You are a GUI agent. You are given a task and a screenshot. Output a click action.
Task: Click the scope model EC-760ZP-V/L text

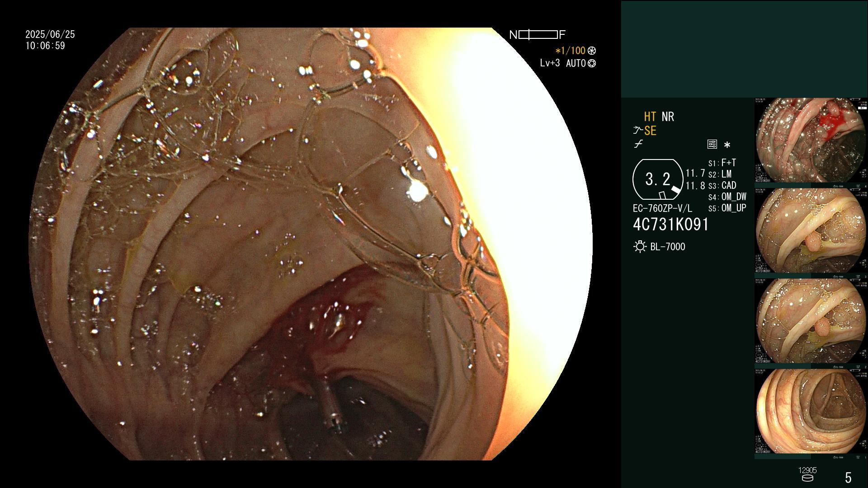(x=662, y=209)
